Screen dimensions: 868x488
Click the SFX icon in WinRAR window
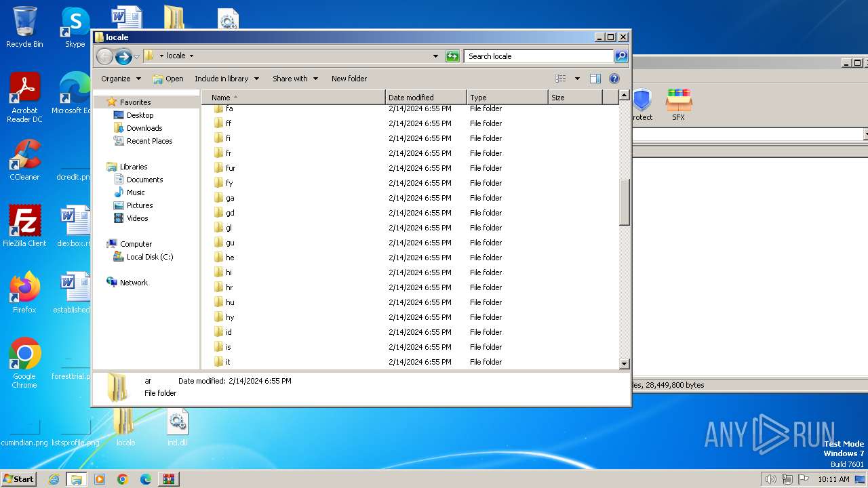[x=678, y=105]
